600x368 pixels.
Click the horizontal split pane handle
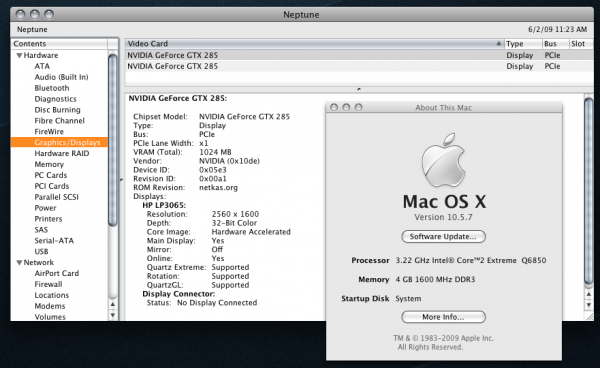coord(359,89)
